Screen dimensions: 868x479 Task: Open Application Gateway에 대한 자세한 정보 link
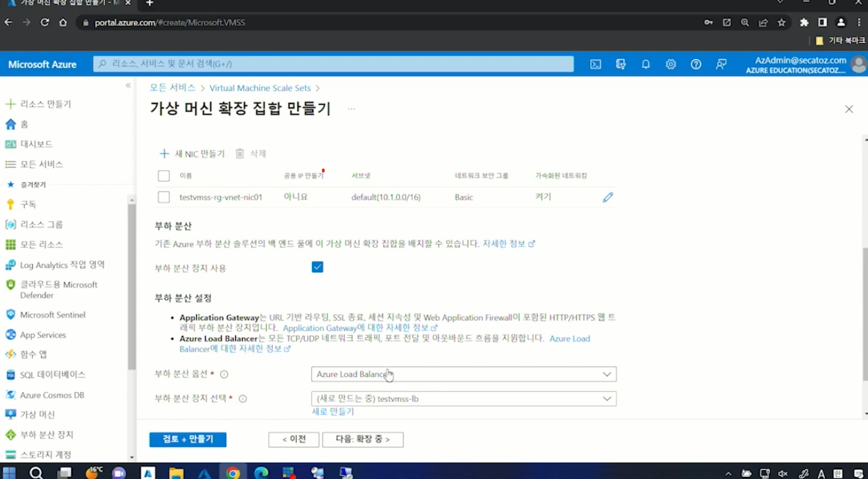pyautogui.click(x=360, y=328)
